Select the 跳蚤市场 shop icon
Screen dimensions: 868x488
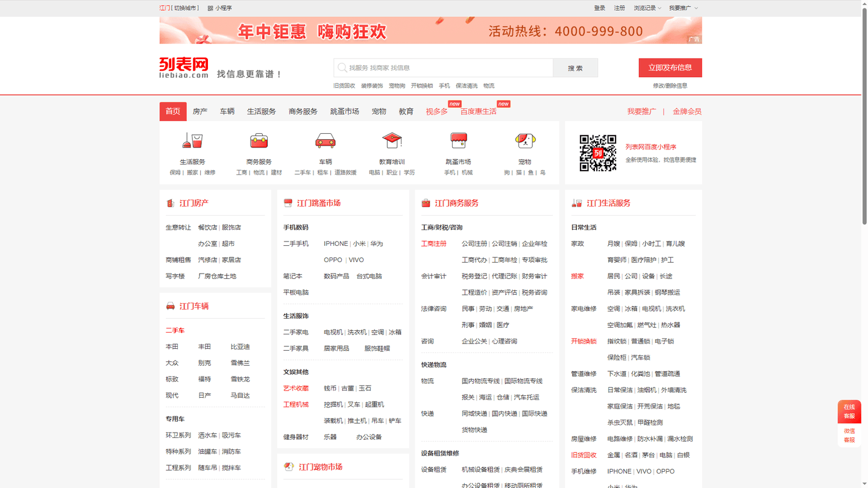pos(459,140)
